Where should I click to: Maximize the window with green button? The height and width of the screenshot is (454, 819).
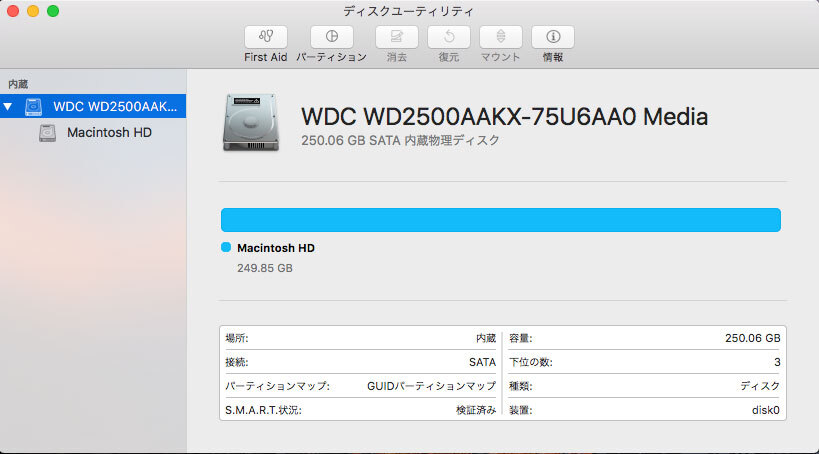click(x=53, y=11)
